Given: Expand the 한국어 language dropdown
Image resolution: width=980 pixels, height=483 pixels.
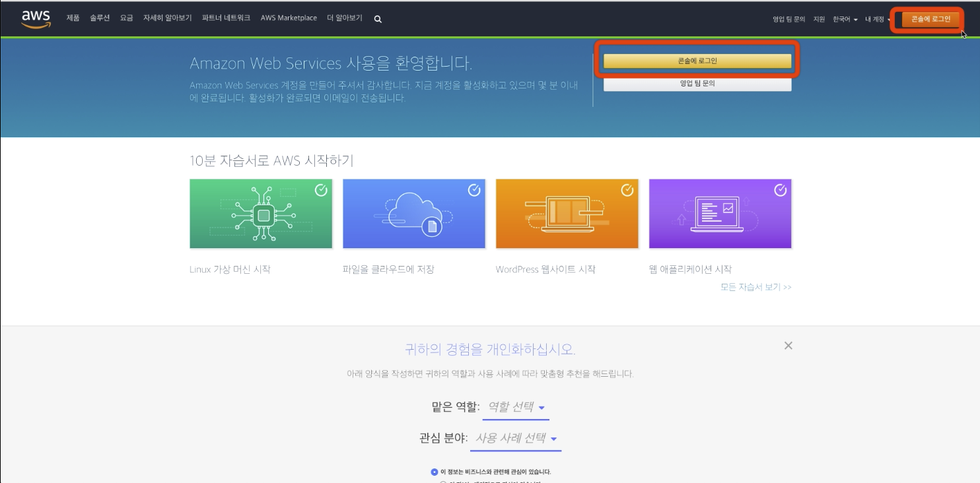Looking at the screenshot, I should click(845, 19).
